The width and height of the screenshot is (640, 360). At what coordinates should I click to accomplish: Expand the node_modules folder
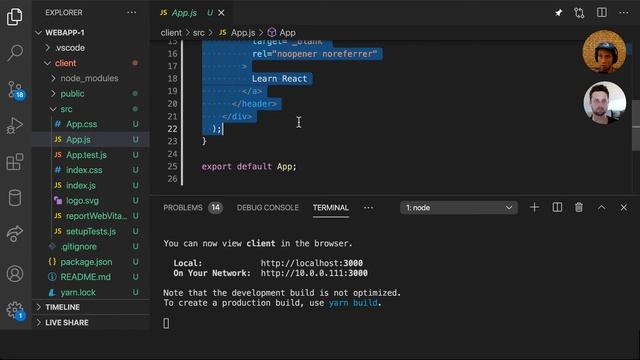click(89, 78)
